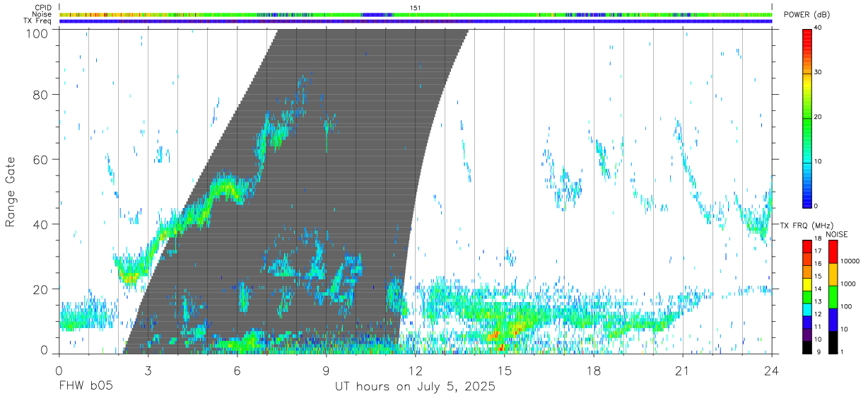The height and width of the screenshot is (401, 868).
Task: Click the TX Freq color strip above the plot
Action: coord(415,21)
